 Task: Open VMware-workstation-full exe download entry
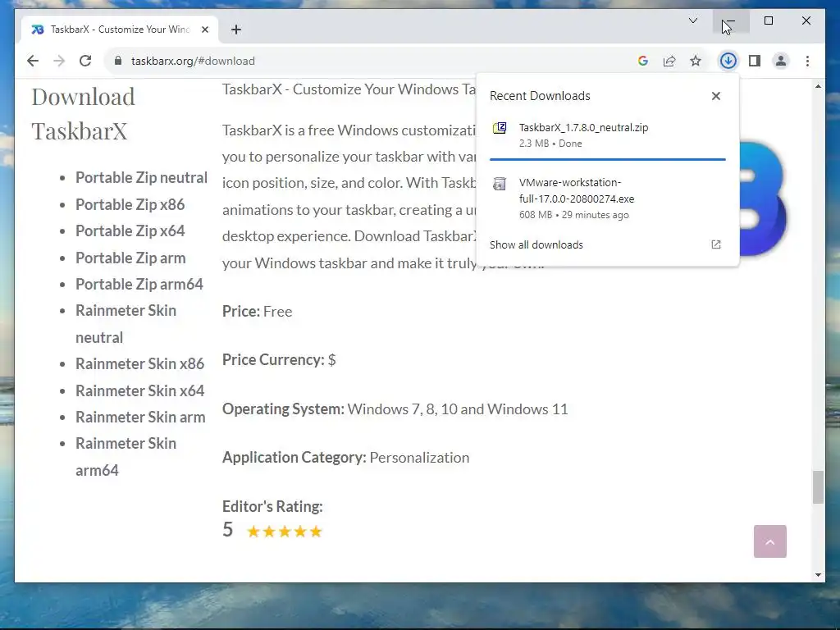pyautogui.click(x=608, y=199)
